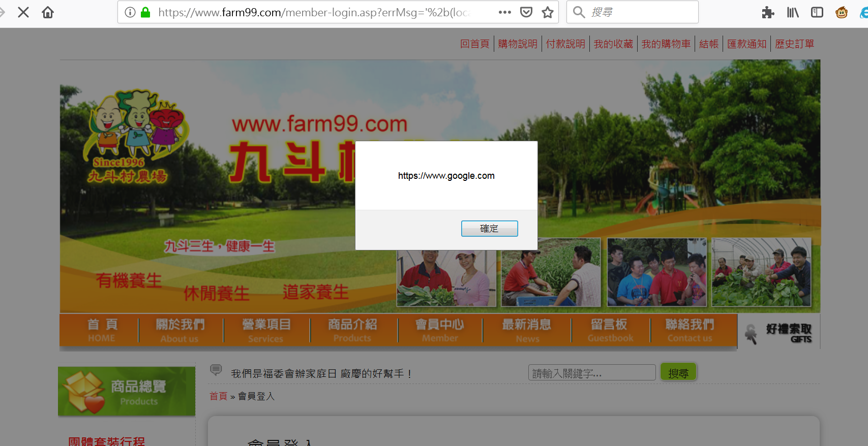Click the green 搜尋 button
The height and width of the screenshot is (446, 868).
[x=678, y=372]
